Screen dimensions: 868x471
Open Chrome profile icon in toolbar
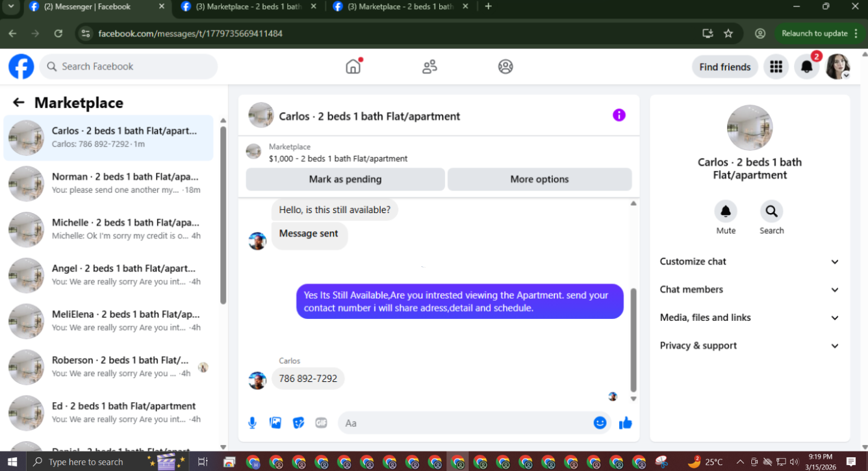click(760, 33)
